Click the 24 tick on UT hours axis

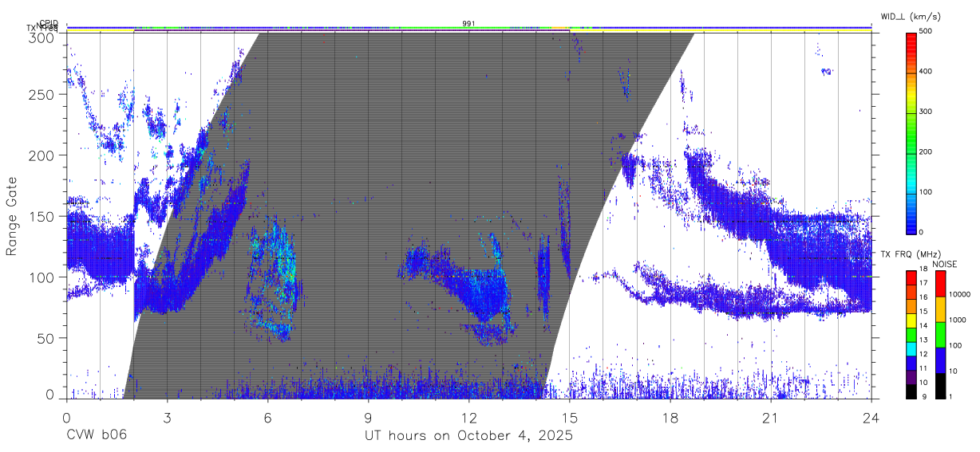871,418
